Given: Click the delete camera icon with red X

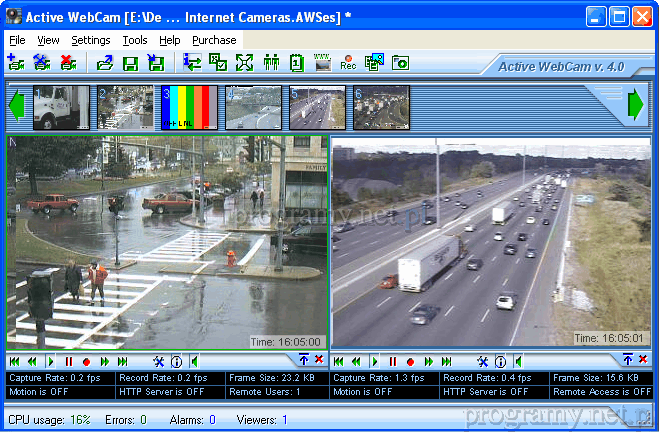Looking at the screenshot, I should pyautogui.click(x=68, y=63).
